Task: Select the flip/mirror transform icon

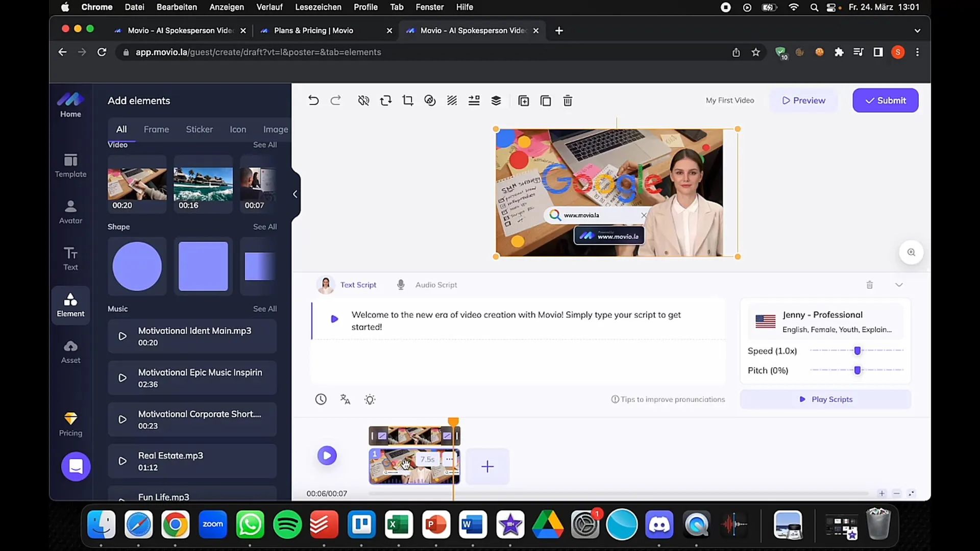Action: 386,100
